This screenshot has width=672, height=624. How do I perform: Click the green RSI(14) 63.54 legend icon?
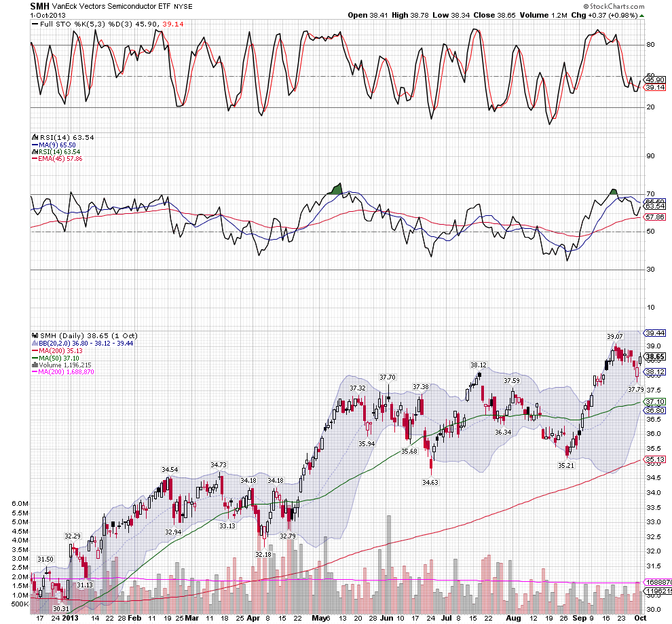[34, 151]
